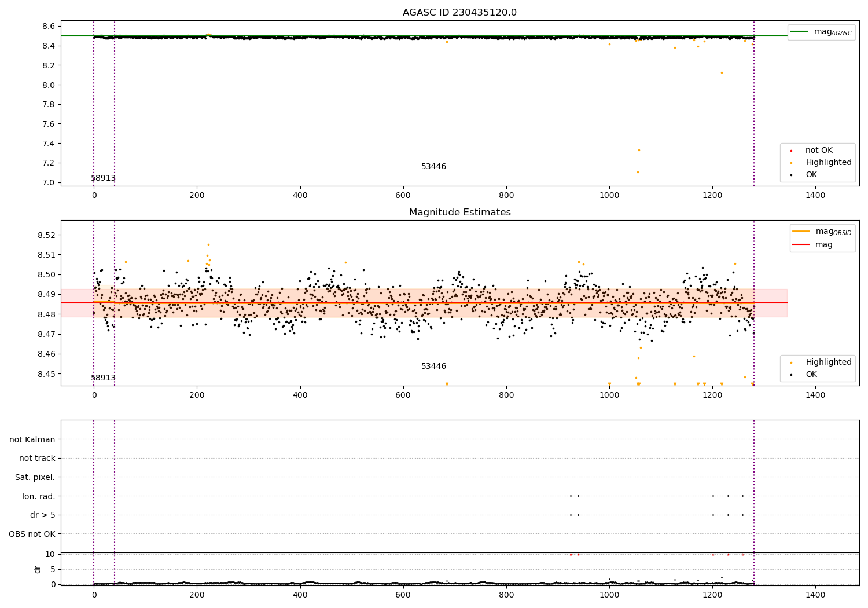Screen dimensions: 868x608
Task: Click the orange outlier point near magnitude 7.33
Action: (x=639, y=151)
